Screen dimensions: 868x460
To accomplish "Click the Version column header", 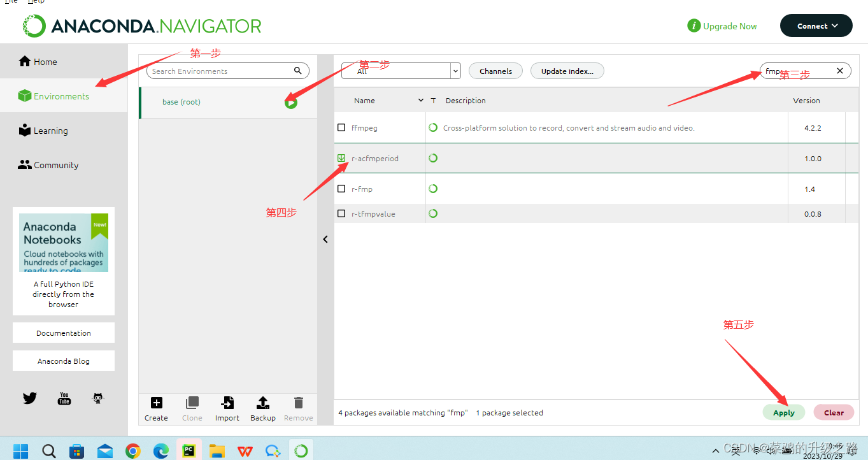I will coord(806,101).
